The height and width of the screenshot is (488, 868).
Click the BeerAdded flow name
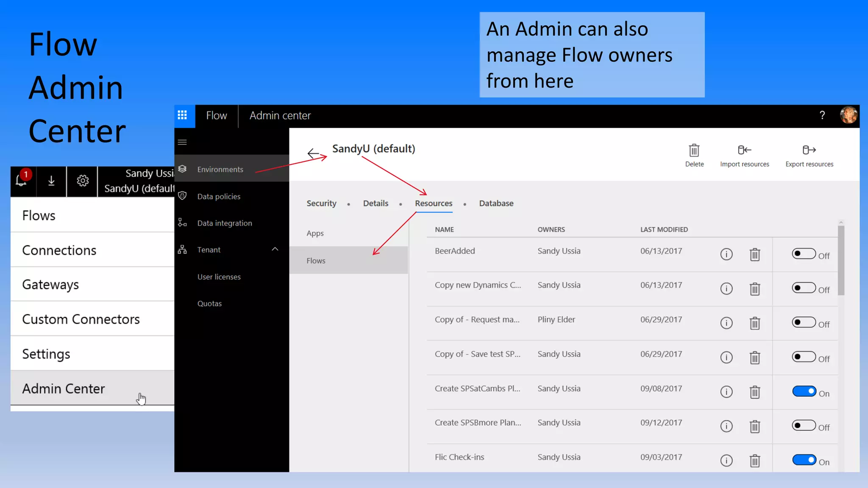(455, 251)
